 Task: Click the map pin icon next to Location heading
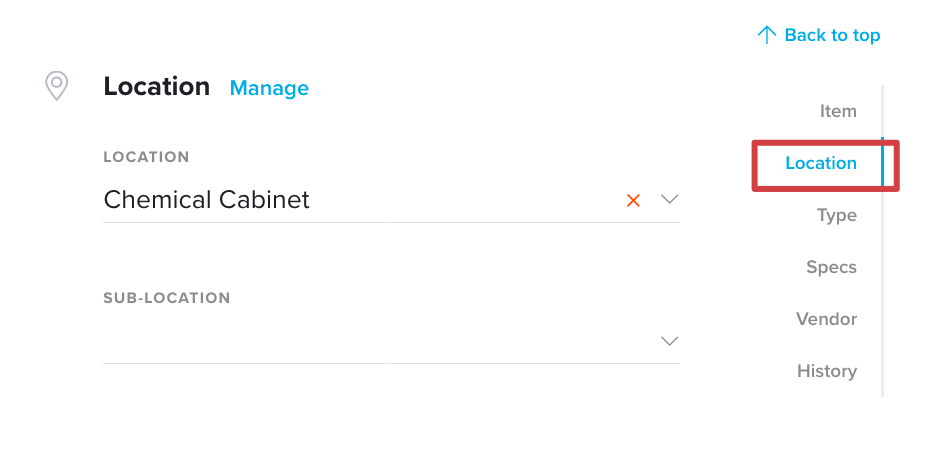pos(56,86)
